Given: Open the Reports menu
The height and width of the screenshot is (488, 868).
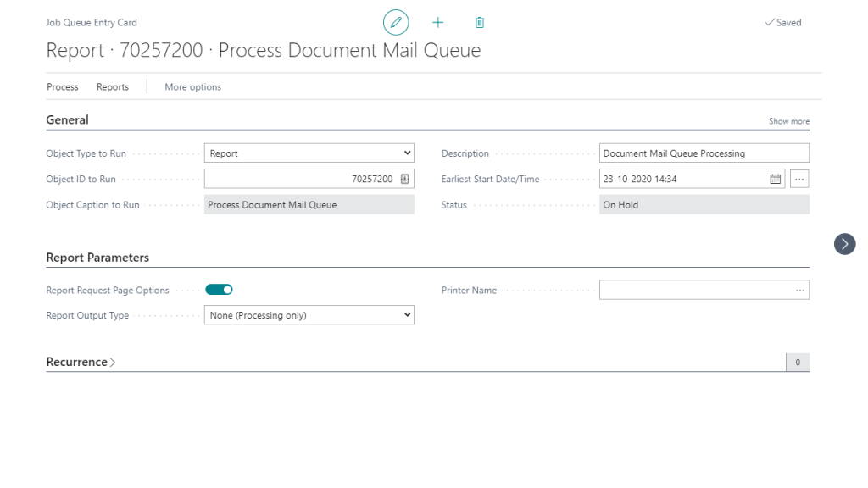Looking at the screenshot, I should (112, 86).
